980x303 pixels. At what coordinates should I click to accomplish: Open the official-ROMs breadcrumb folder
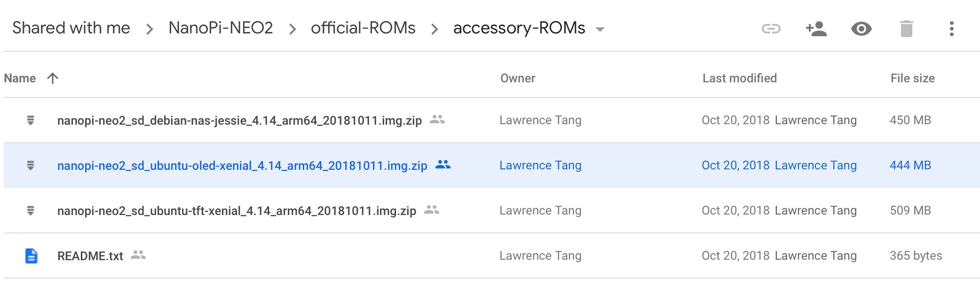click(x=363, y=28)
